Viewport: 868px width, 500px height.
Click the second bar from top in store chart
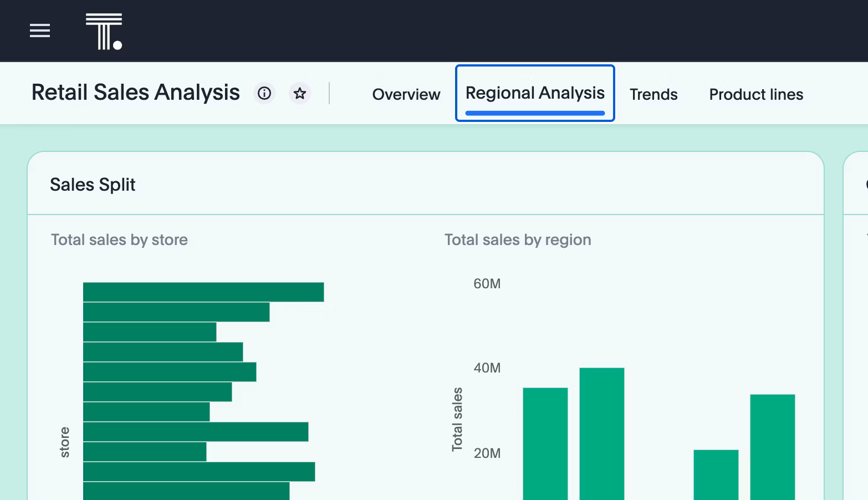[176, 312]
